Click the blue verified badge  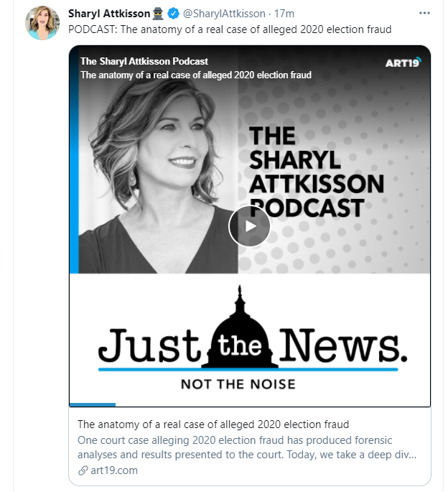173,14
